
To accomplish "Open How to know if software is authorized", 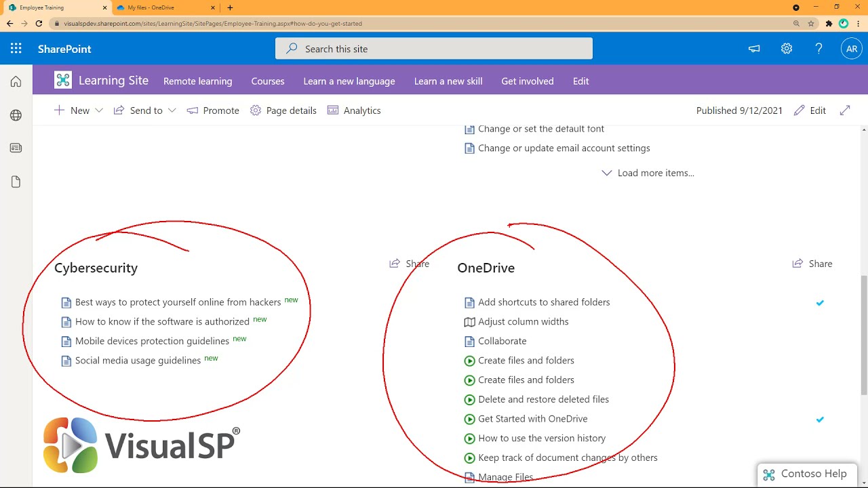I will [x=162, y=322].
